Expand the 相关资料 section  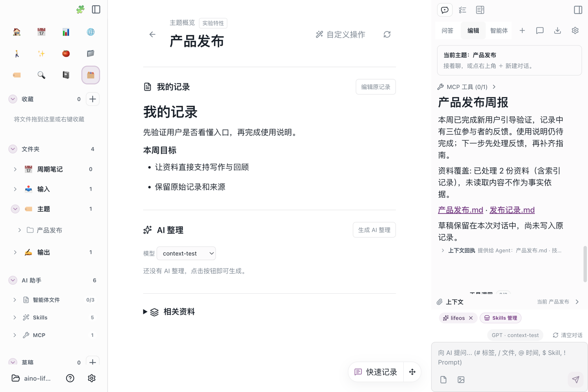[169, 312]
